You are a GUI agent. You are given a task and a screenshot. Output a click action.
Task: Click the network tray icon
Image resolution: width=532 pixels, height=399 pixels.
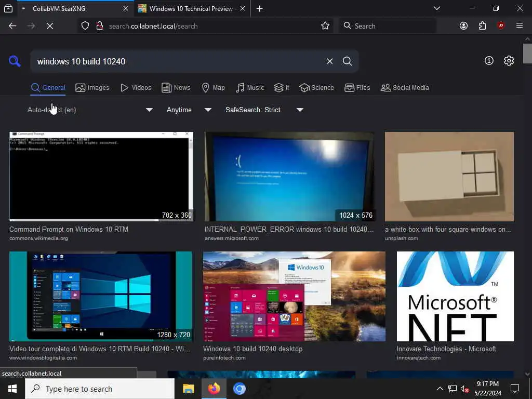click(453, 389)
